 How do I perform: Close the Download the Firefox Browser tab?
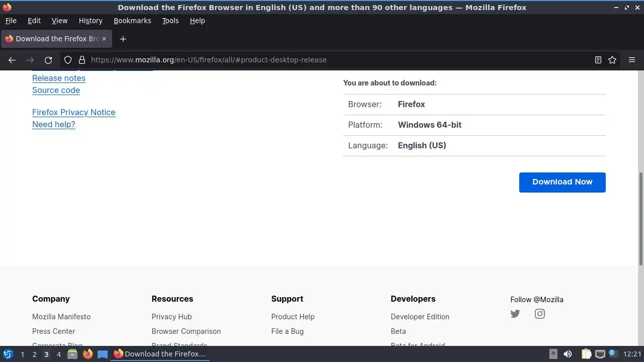(105, 39)
